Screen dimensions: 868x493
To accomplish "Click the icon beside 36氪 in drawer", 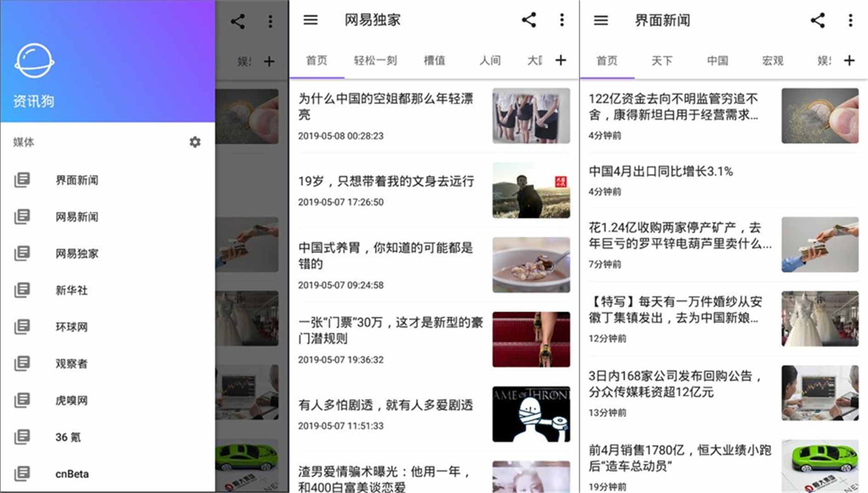I will point(22,437).
